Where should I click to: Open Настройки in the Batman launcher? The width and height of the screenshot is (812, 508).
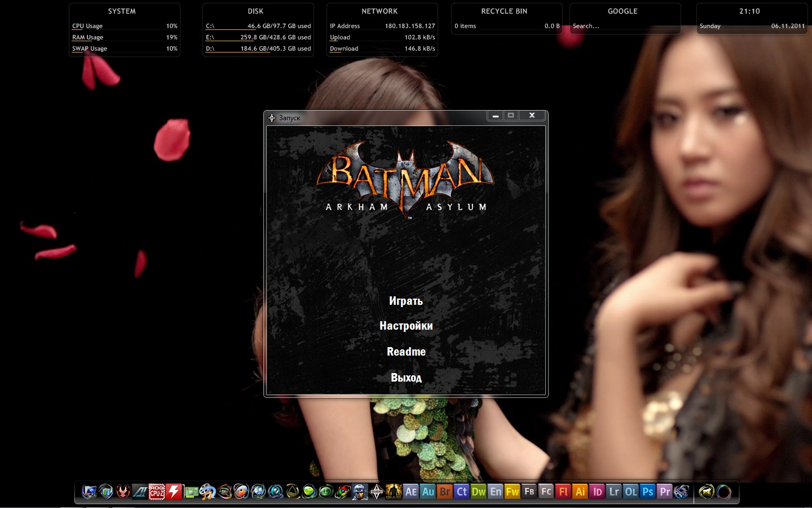pos(406,326)
